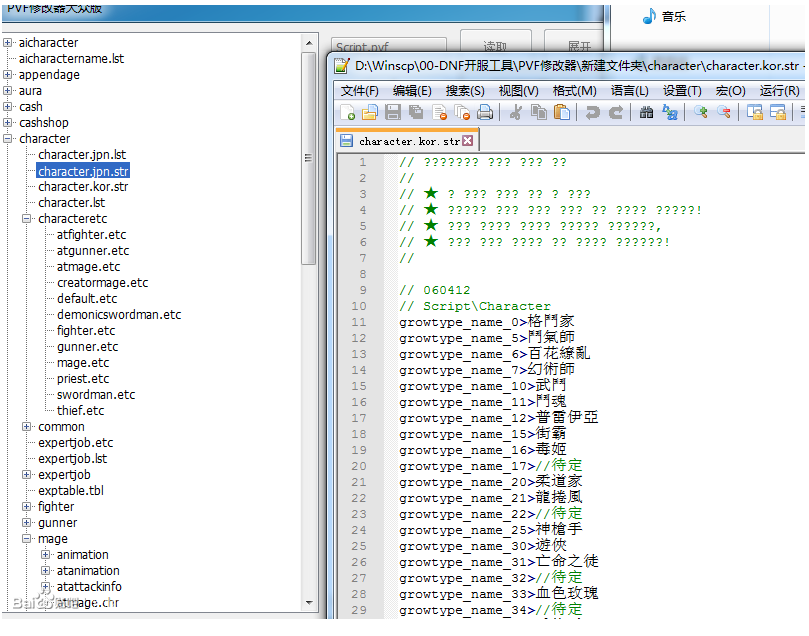The height and width of the screenshot is (636, 809).
Task: Open the 设置(T) menu
Action: 682,91
